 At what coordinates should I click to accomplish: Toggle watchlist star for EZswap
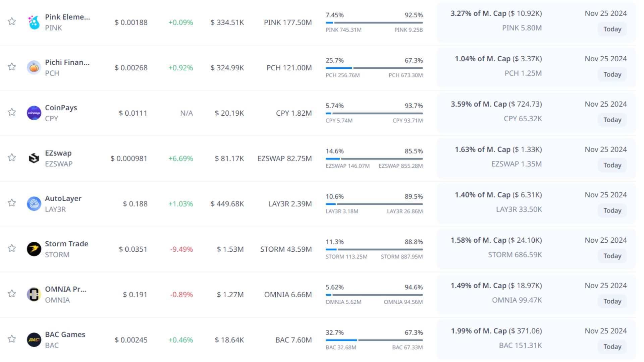12,158
